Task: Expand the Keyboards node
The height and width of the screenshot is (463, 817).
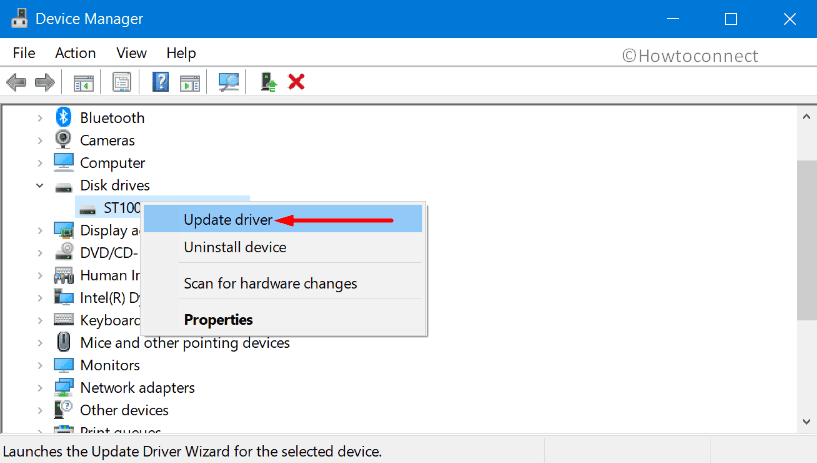Action: point(40,320)
